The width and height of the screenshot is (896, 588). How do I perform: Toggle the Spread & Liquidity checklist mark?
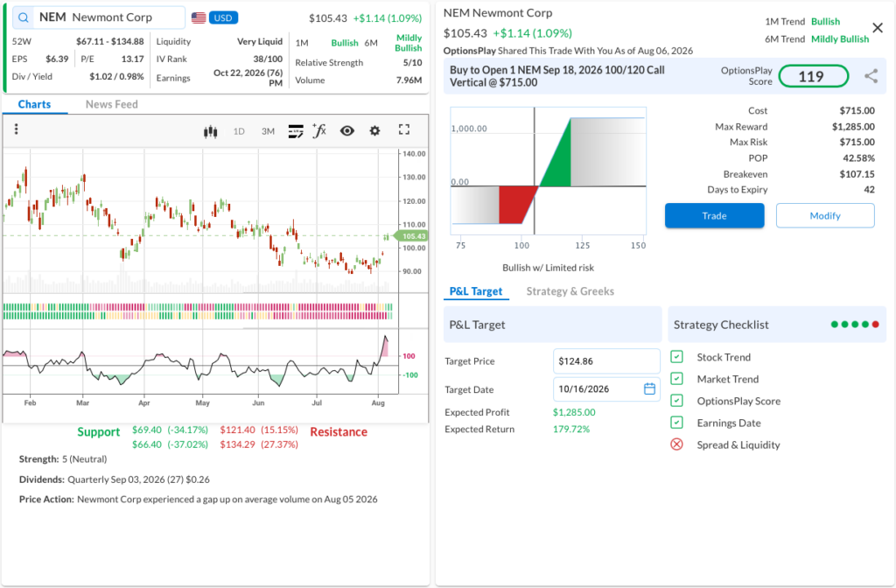point(676,444)
